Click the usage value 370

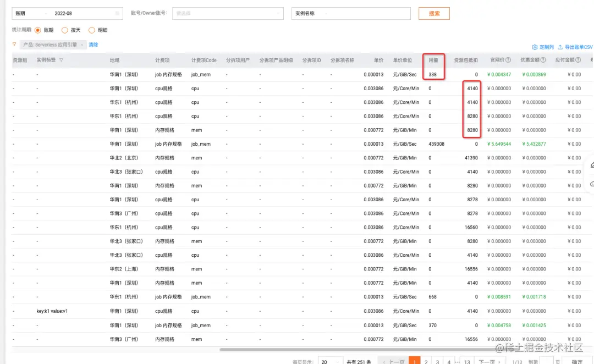432,326
